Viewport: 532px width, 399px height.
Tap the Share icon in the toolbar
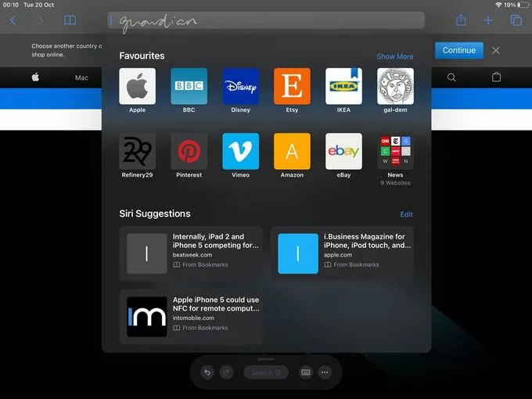[461, 20]
